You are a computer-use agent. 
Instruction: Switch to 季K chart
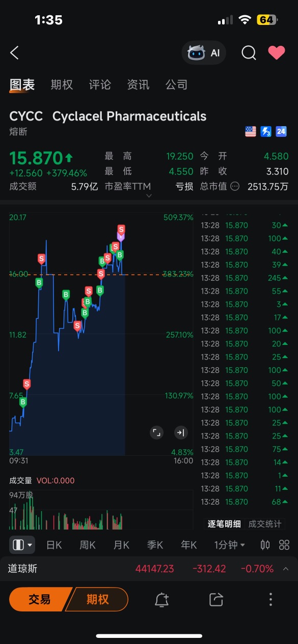[x=155, y=545]
